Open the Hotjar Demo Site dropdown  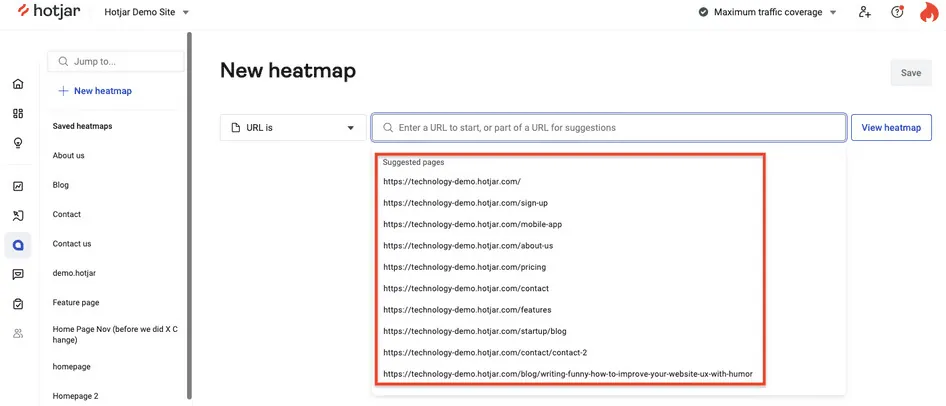coord(147,12)
